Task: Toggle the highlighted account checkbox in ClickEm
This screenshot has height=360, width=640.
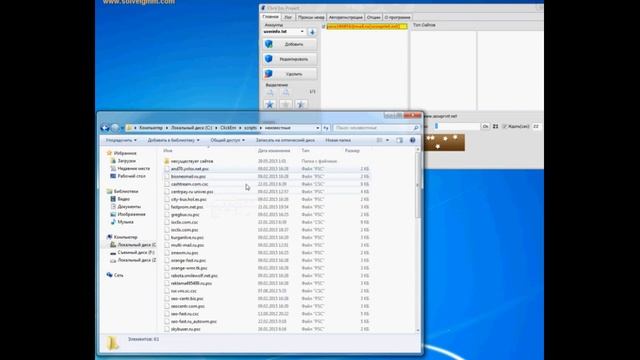Action: click(x=324, y=27)
